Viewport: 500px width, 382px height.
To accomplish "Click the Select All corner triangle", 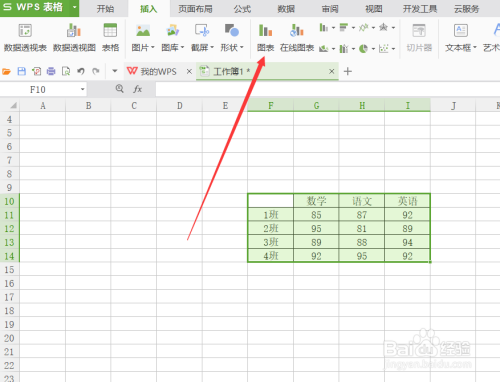I will tap(13, 106).
